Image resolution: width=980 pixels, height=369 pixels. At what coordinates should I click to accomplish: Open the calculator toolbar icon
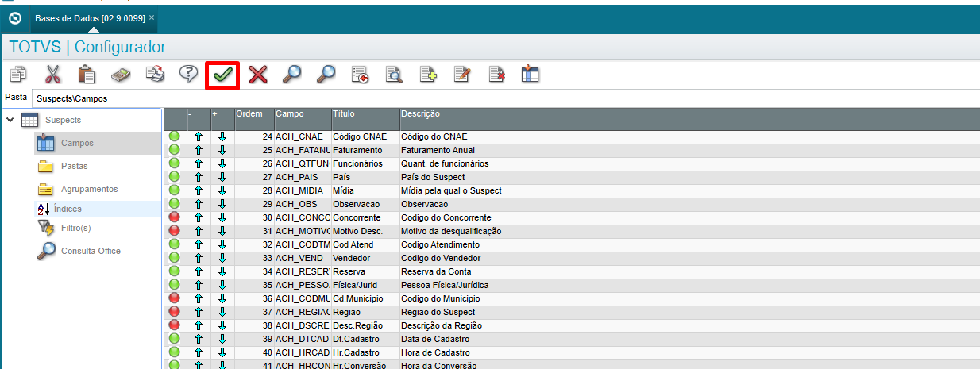[x=120, y=75]
